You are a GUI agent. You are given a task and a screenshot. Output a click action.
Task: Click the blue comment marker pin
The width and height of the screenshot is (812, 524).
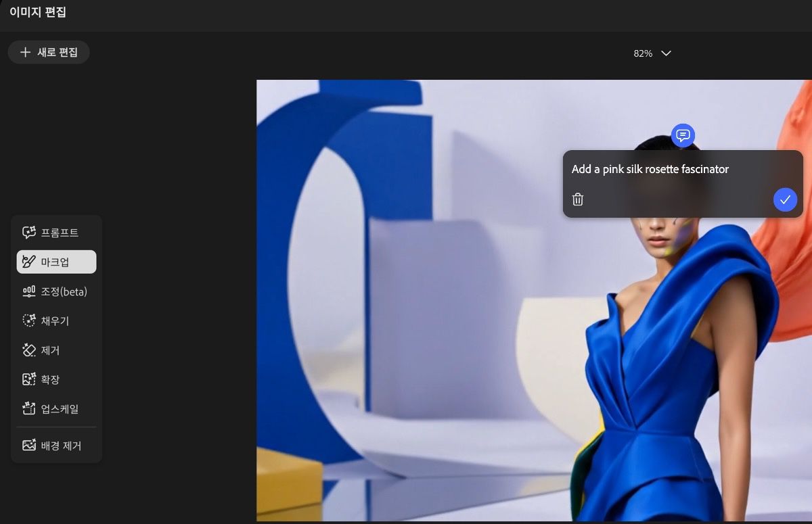(683, 135)
